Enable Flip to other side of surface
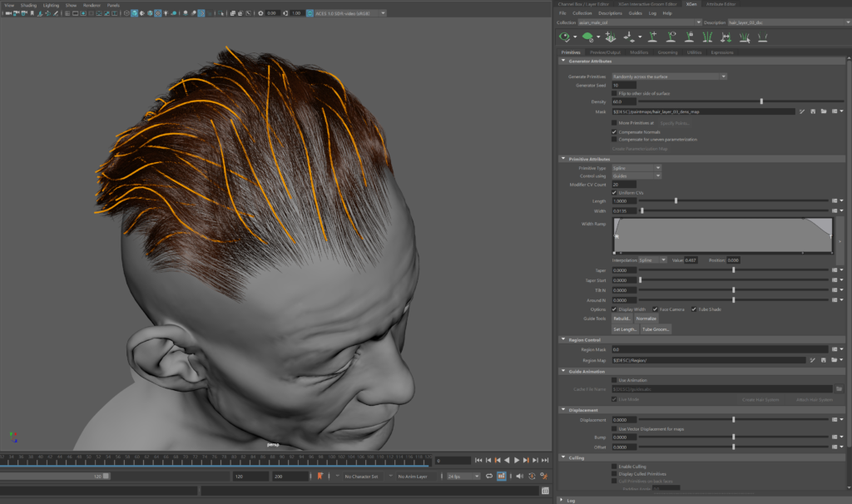 [x=614, y=93]
